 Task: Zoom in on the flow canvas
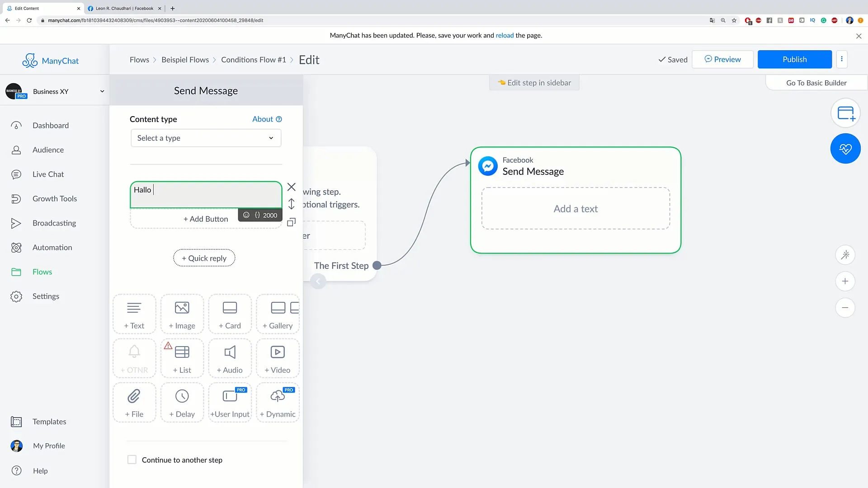point(845,282)
